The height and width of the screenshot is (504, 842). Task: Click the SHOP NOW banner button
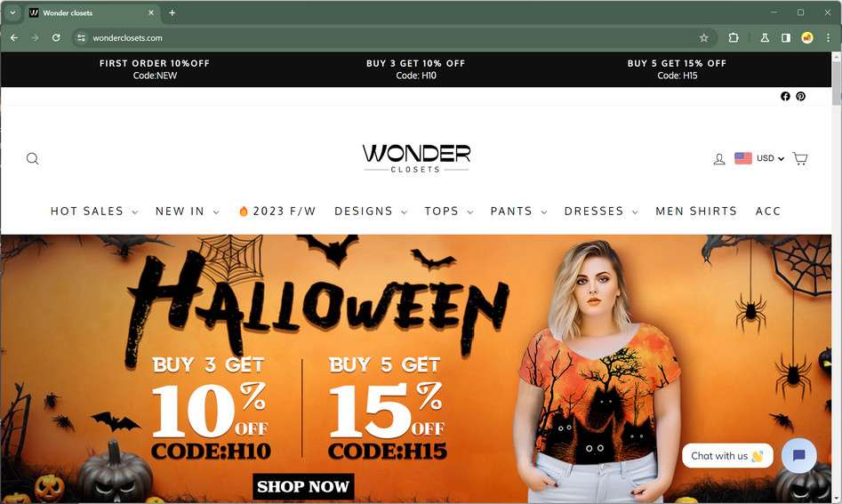(303, 486)
